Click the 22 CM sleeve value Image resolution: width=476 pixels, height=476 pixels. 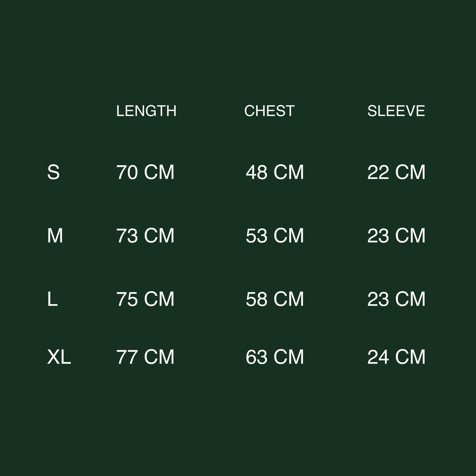(x=396, y=172)
